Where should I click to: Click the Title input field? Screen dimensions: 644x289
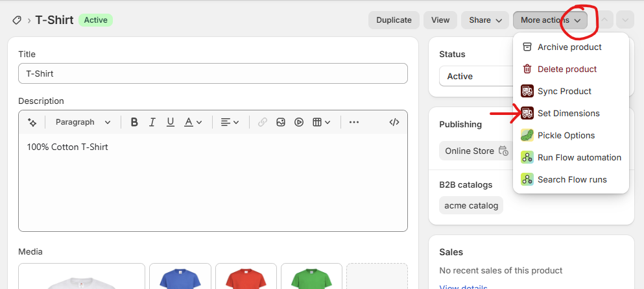[x=213, y=73]
